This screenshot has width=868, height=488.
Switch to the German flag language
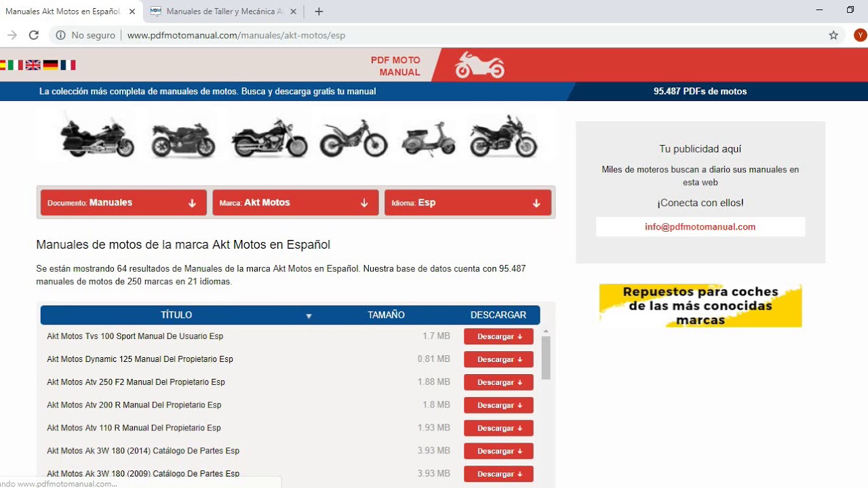tap(50, 65)
